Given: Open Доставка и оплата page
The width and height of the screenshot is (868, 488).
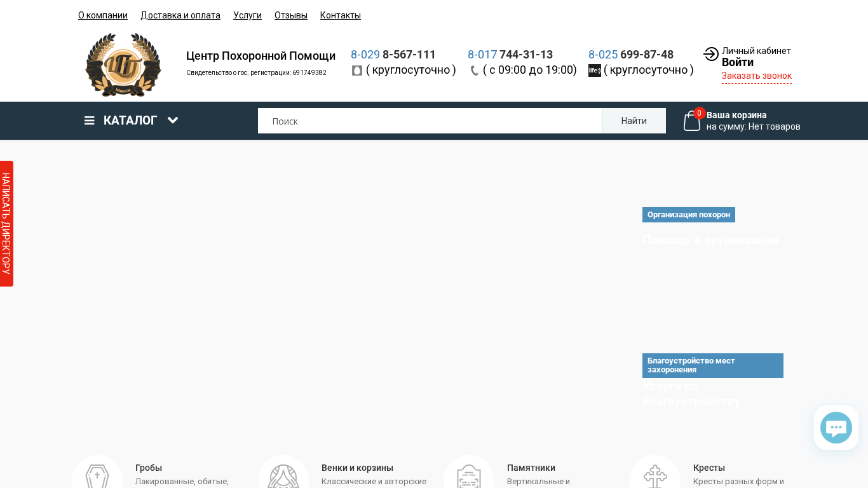Looking at the screenshot, I should (180, 15).
